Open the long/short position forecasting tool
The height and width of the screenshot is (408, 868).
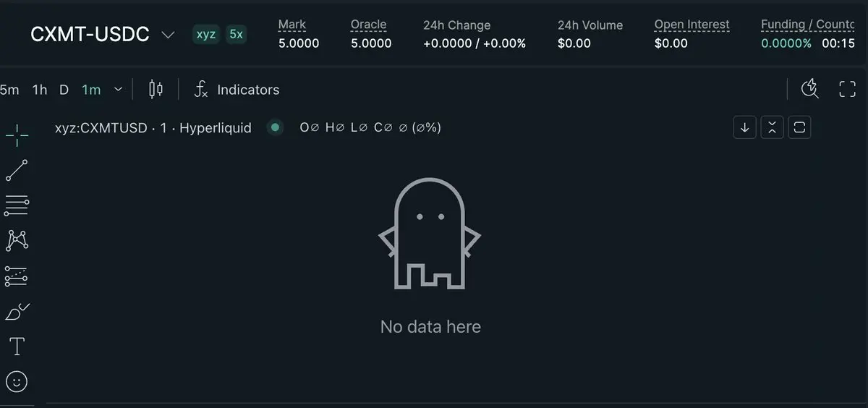pyautogui.click(x=17, y=276)
